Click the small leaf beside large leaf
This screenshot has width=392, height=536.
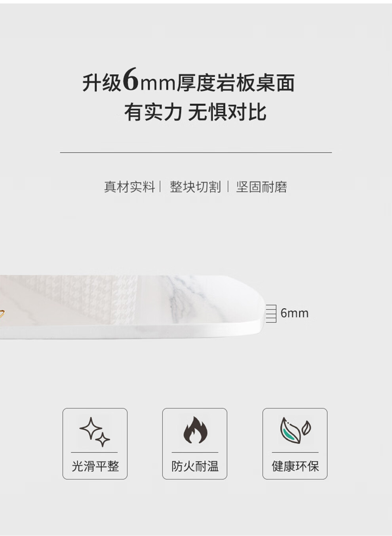(306, 428)
